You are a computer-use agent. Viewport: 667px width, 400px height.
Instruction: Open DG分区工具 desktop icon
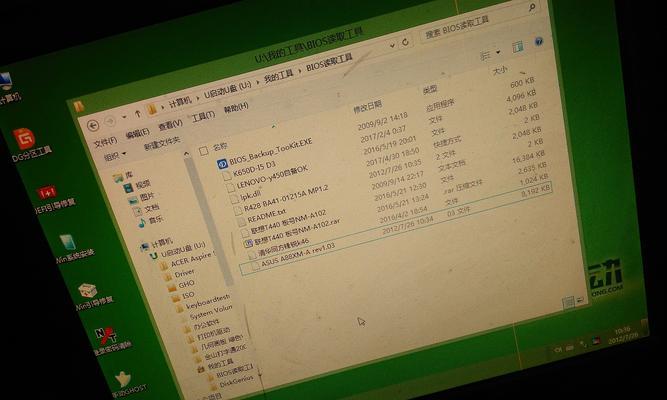24,140
